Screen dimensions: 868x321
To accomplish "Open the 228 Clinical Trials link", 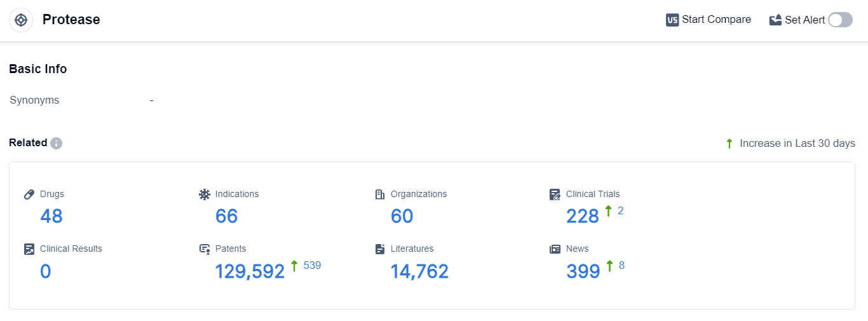I will (x=583, y=217).
